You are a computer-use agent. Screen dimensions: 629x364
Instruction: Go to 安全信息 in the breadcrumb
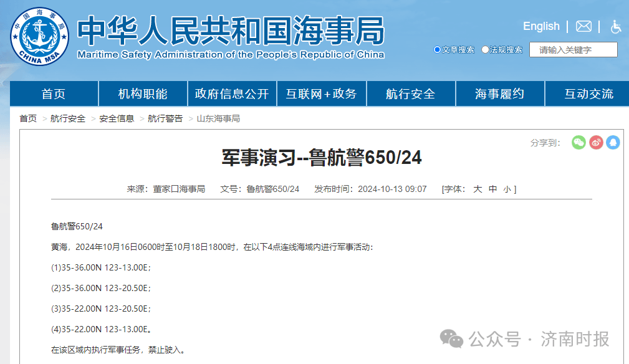coord(117,118)
